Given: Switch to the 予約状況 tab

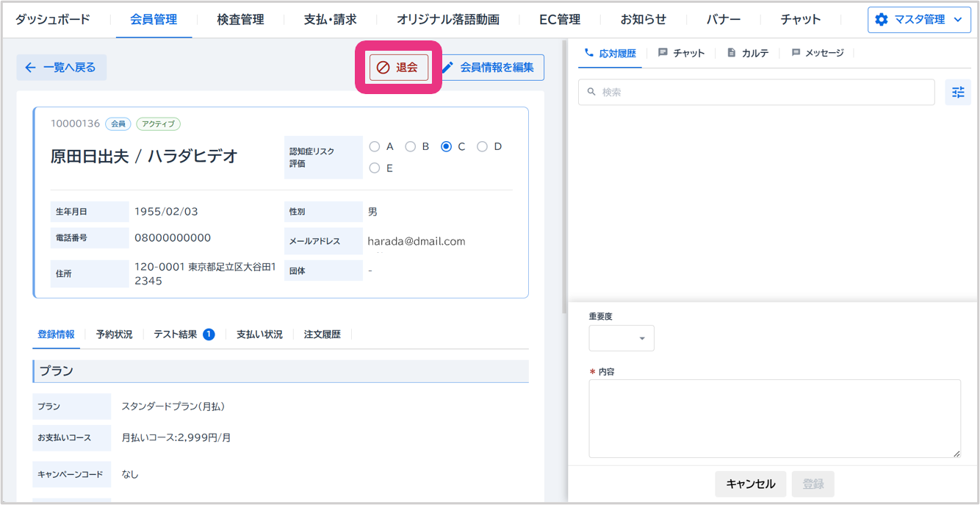Looking at the screenshot, I should 114,334.
